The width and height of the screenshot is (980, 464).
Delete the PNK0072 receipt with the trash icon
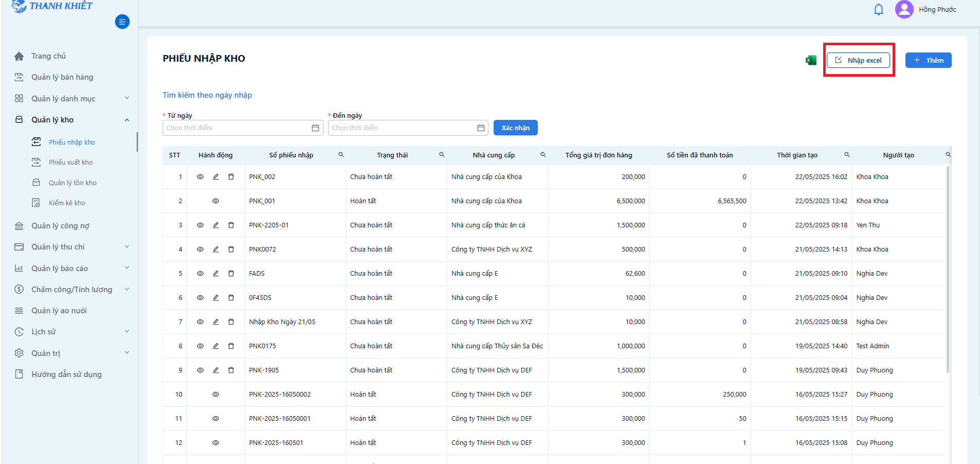coord(231,249)
